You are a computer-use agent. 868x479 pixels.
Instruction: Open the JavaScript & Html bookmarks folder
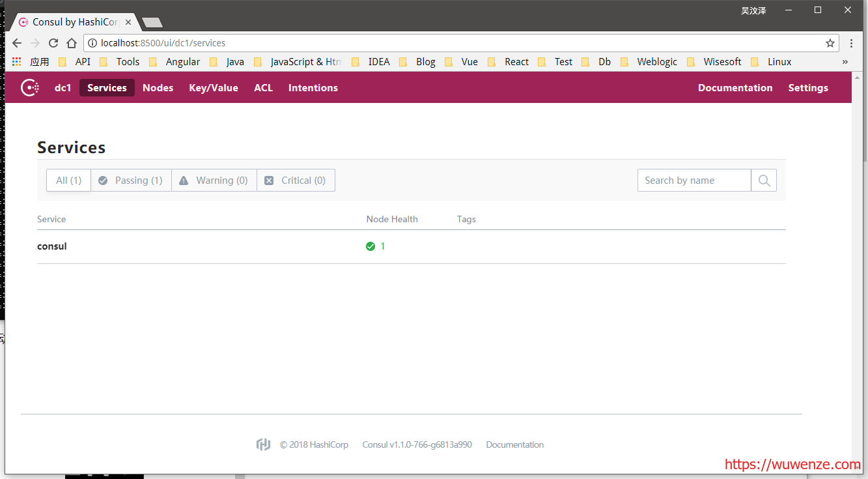(297, 62)
